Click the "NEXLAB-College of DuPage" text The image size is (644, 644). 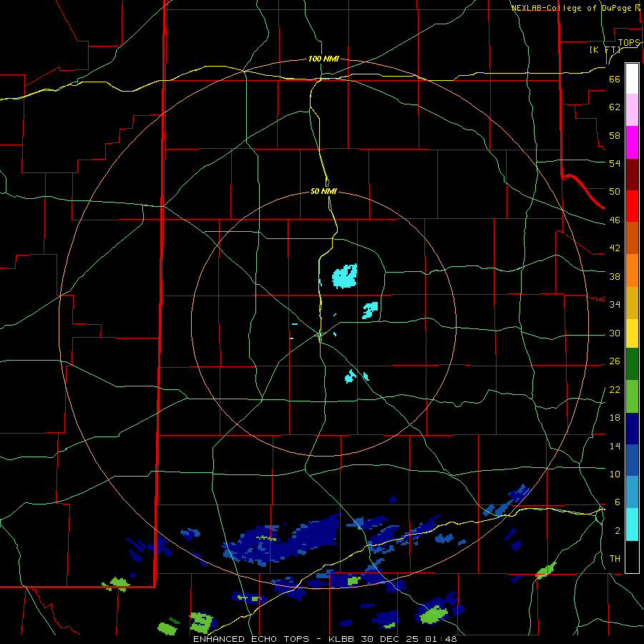572,8
